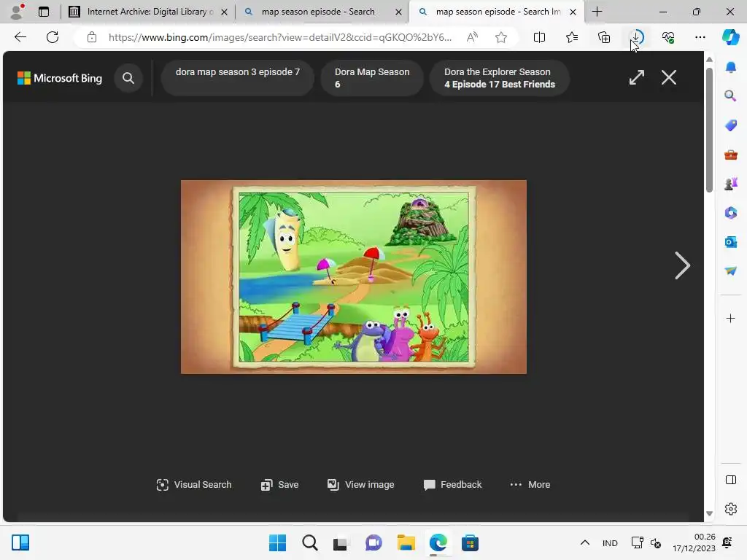View site information lock icon

[x=92, y=37]
